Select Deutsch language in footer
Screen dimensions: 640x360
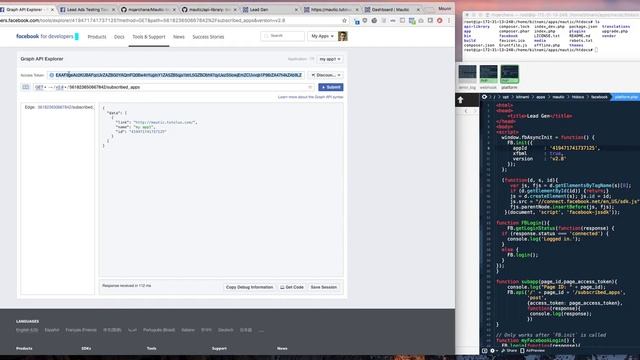226,330
